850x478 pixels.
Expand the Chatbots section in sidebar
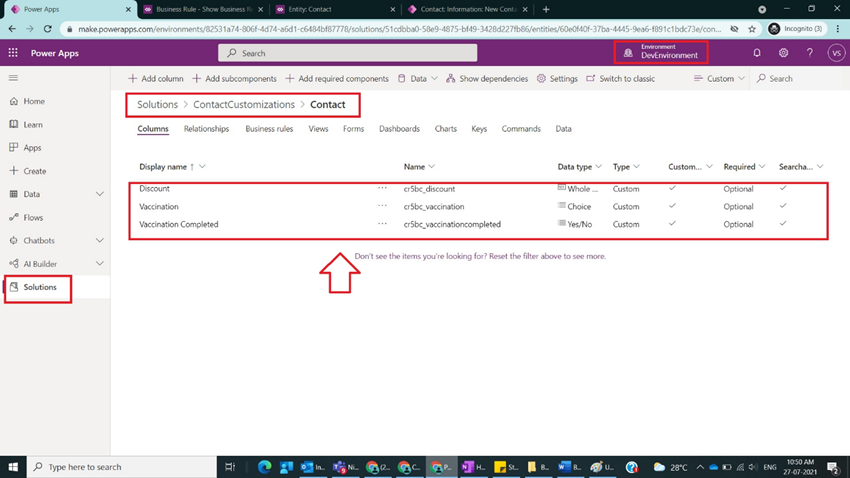click(x=100, y=241)
